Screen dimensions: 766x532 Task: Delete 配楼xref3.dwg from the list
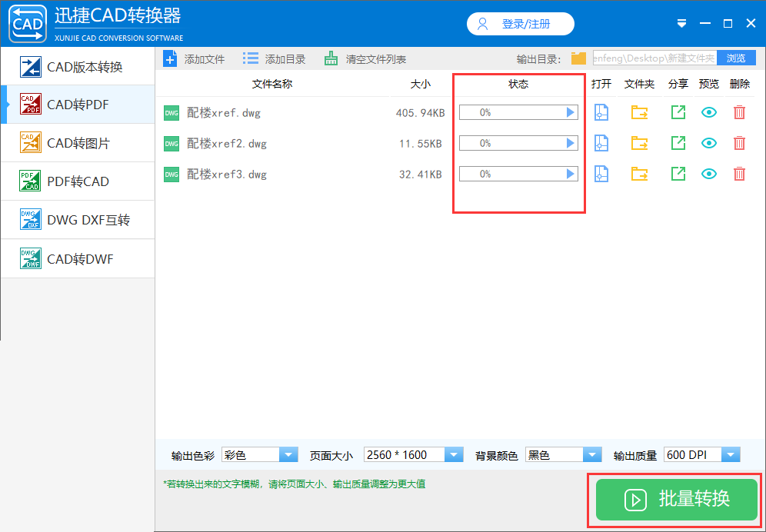(739, 174)
